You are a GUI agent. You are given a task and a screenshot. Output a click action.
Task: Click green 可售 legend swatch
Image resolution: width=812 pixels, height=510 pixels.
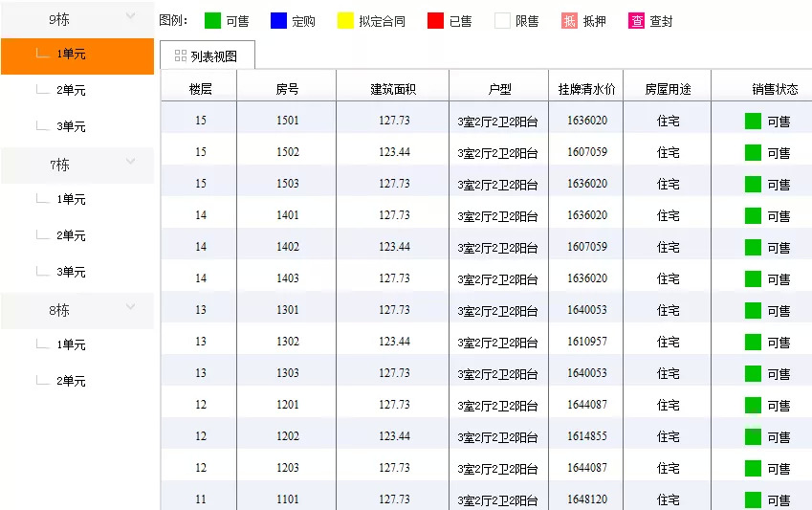point(212,21)
